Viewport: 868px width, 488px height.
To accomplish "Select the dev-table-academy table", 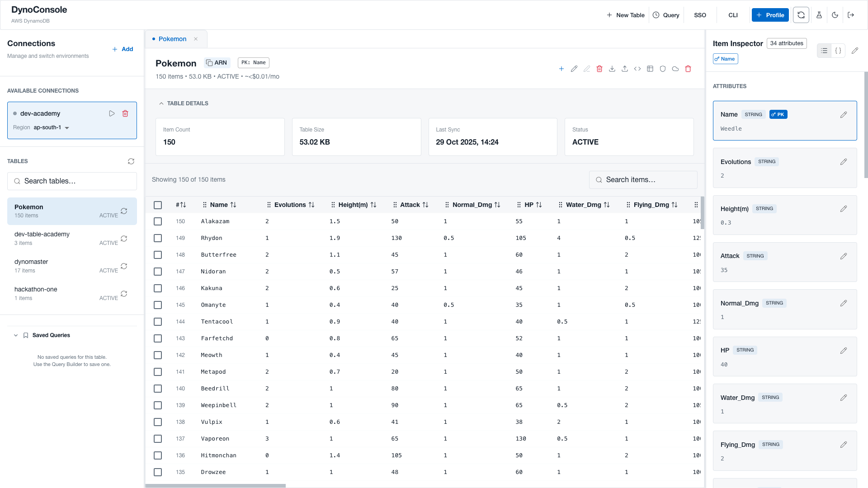I will click(72, 239).
